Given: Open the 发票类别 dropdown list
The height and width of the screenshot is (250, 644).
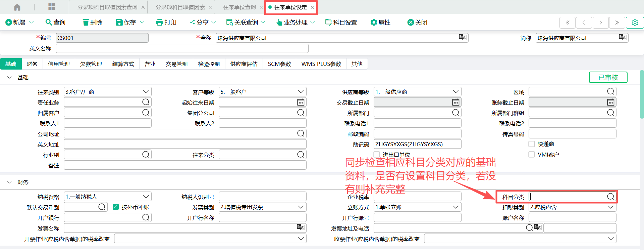Looking at the screenshot, I should tap(301, 207).
